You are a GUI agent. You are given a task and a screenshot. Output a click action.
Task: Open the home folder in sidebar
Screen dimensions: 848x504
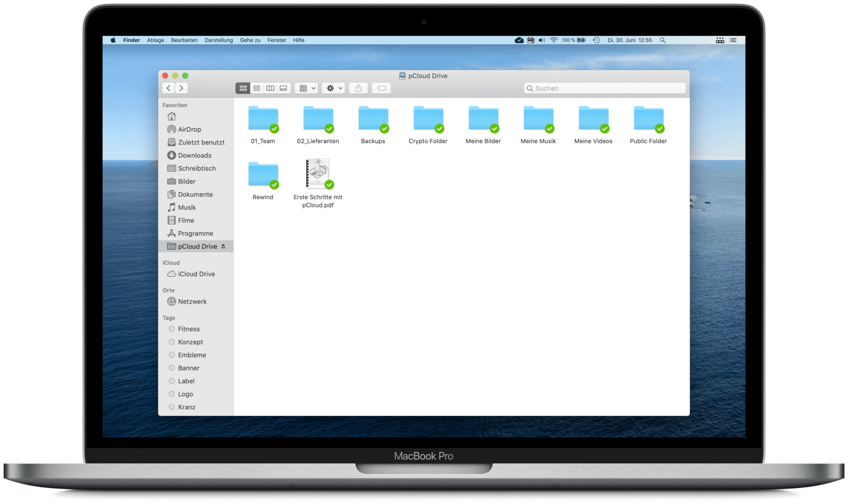click(x=172, y=116)
